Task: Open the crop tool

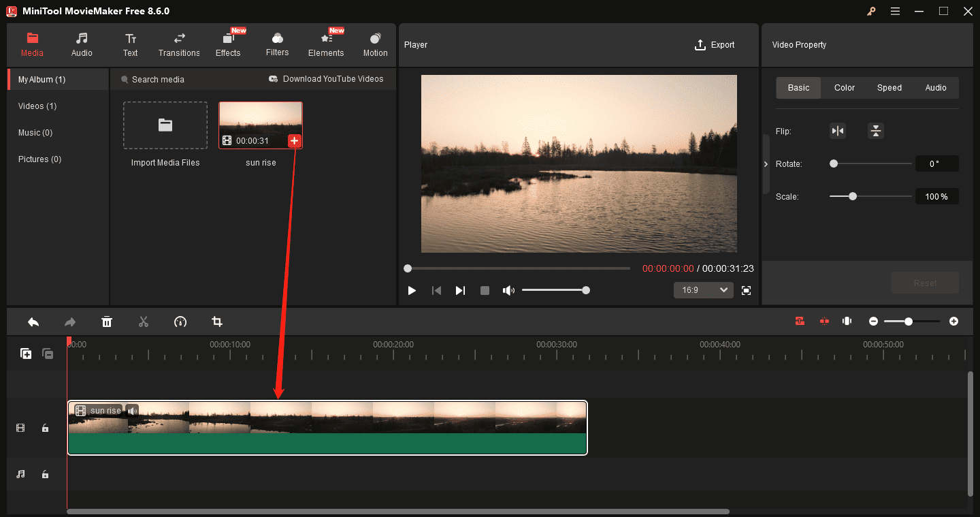Action: (x=217, y=322)
